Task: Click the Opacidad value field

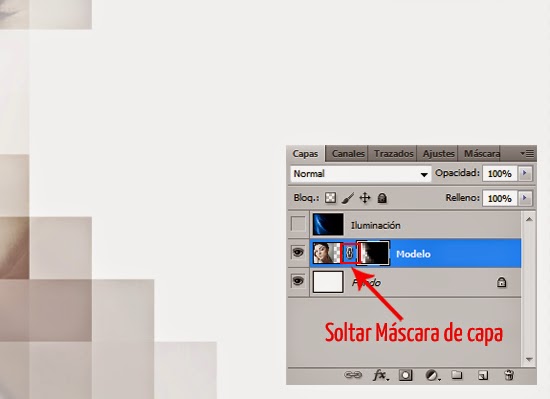Action: coord(499,174)
